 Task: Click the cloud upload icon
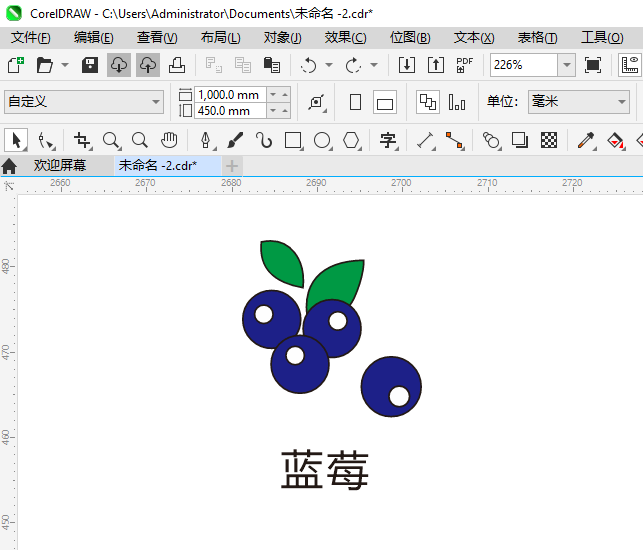coord(148,65)
